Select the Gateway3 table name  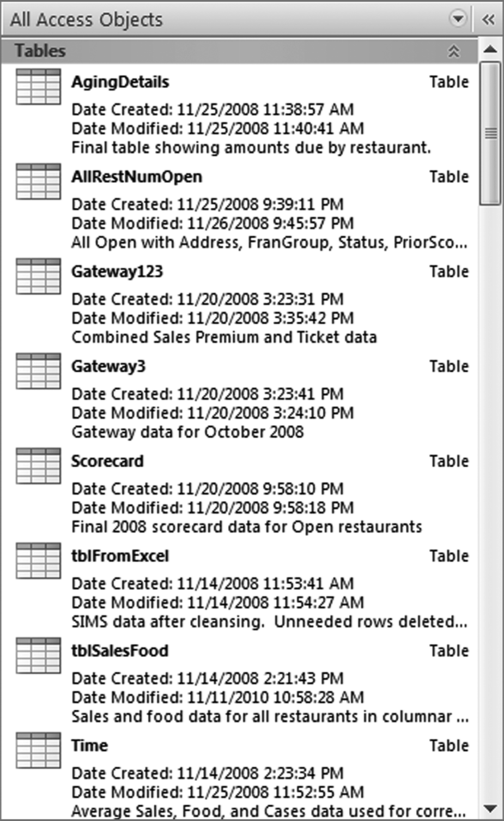(108, 366)
